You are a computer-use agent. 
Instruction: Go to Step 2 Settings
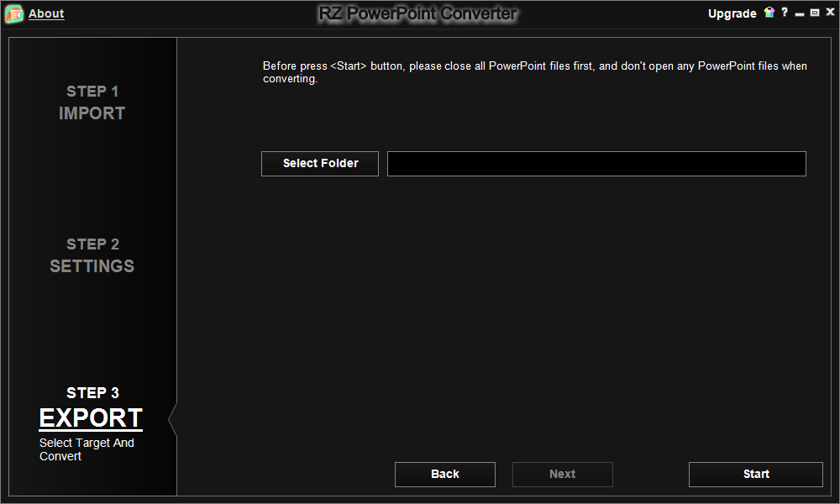tap(92, 255)
